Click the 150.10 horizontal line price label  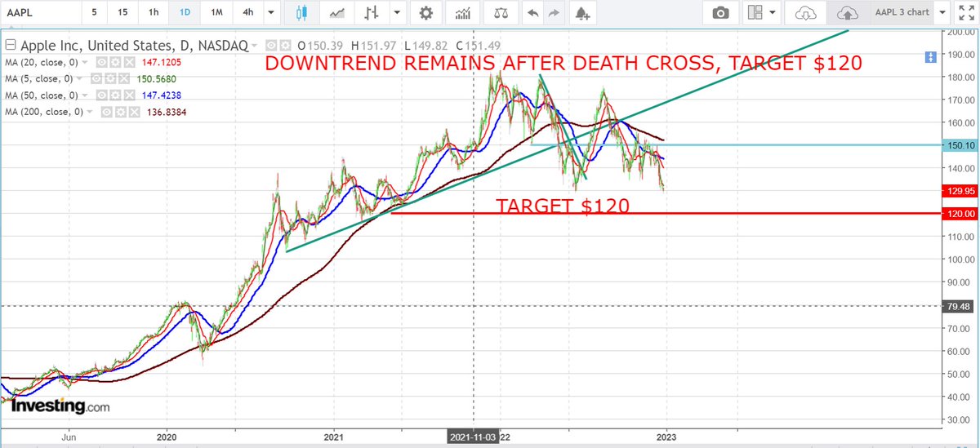point(962,145)
